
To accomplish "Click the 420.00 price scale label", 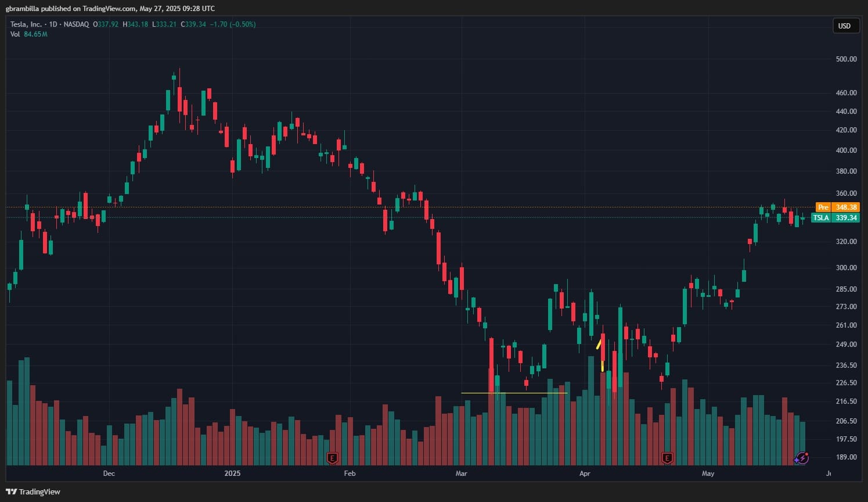I will (x=846, y=130).
